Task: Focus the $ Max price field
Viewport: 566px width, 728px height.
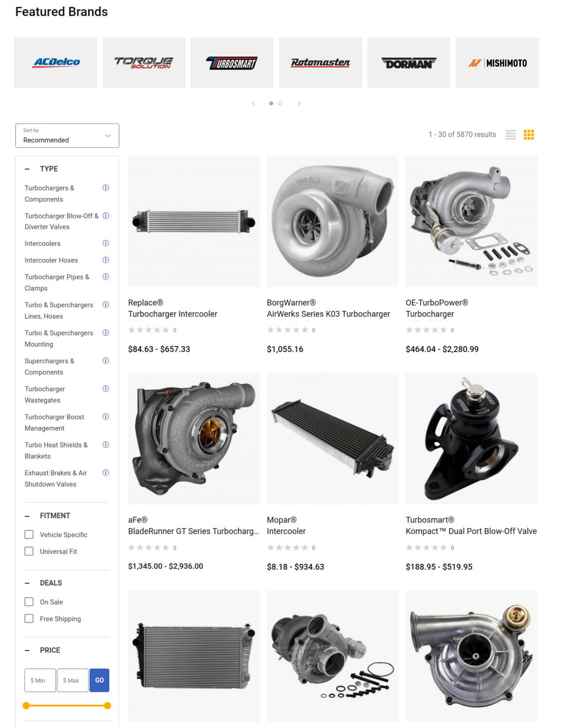Action: point(73,680)
